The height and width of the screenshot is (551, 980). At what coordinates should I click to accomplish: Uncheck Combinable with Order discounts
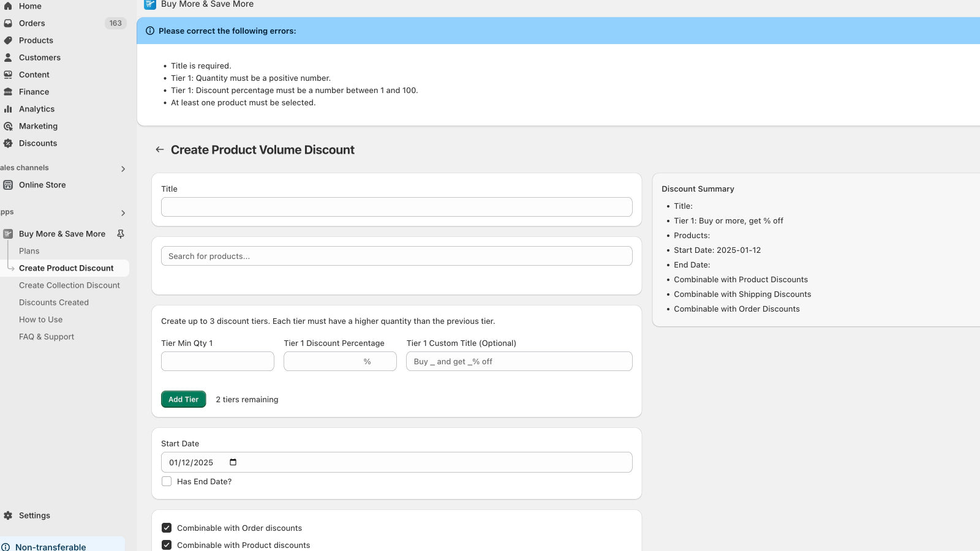coord(167,528)
